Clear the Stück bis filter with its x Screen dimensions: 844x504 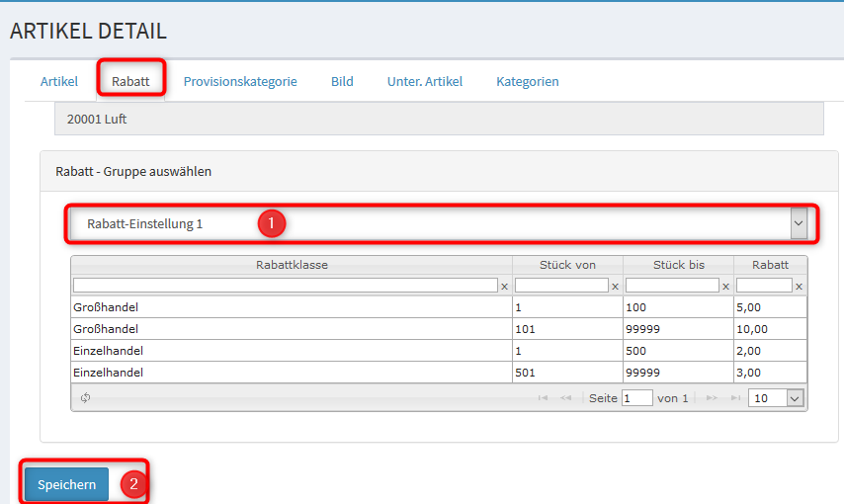point(725,287)
